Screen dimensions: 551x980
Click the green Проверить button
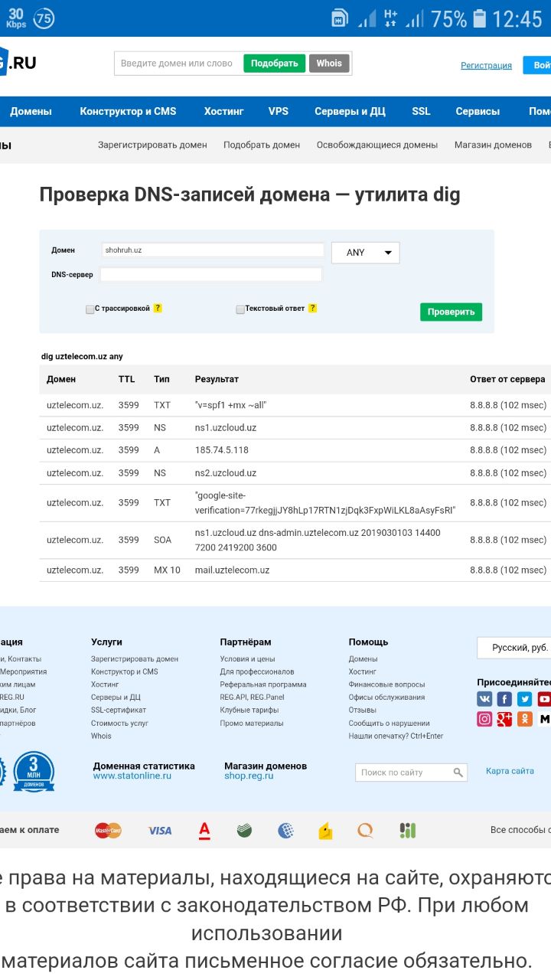click(451, 312)
